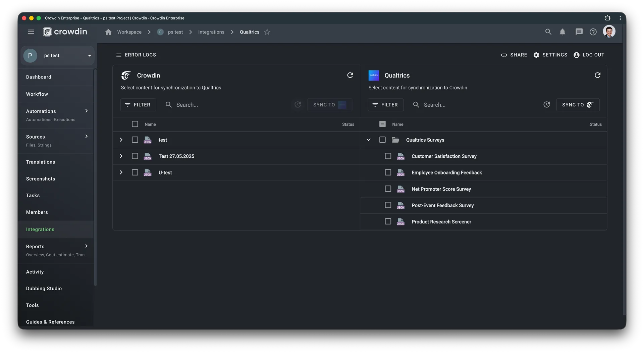Collapse the Qualtrics Surveys folder
This screenshot has width=644, height=353.
click(368, 140)
